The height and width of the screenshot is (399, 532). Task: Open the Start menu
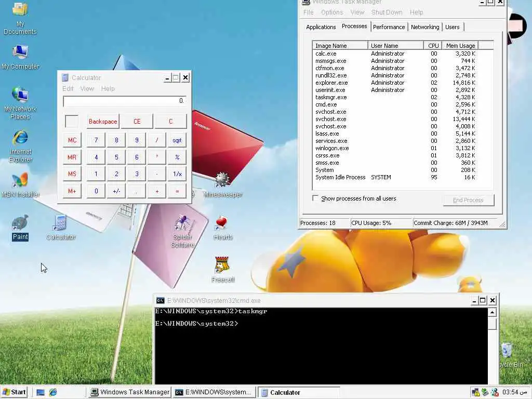coord(14,393)
